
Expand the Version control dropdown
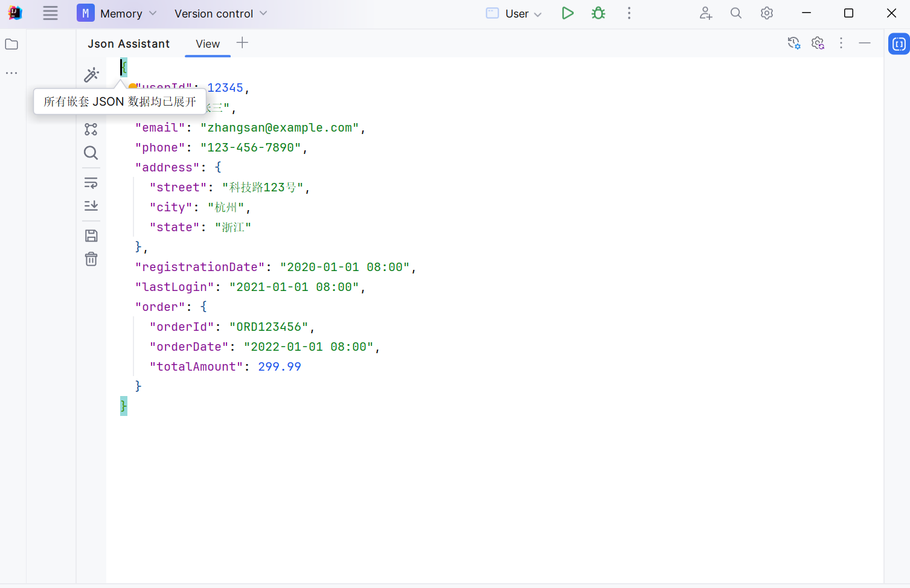220,13
